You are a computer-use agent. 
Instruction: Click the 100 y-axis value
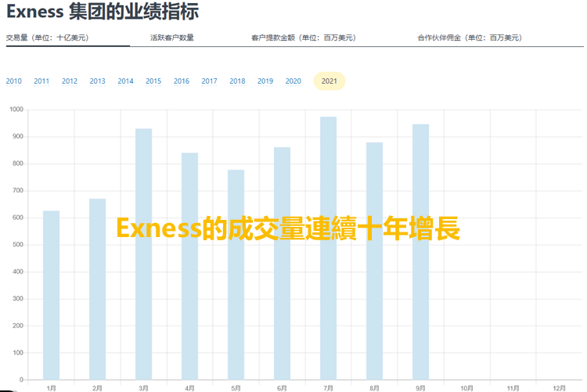coord(18,353)
